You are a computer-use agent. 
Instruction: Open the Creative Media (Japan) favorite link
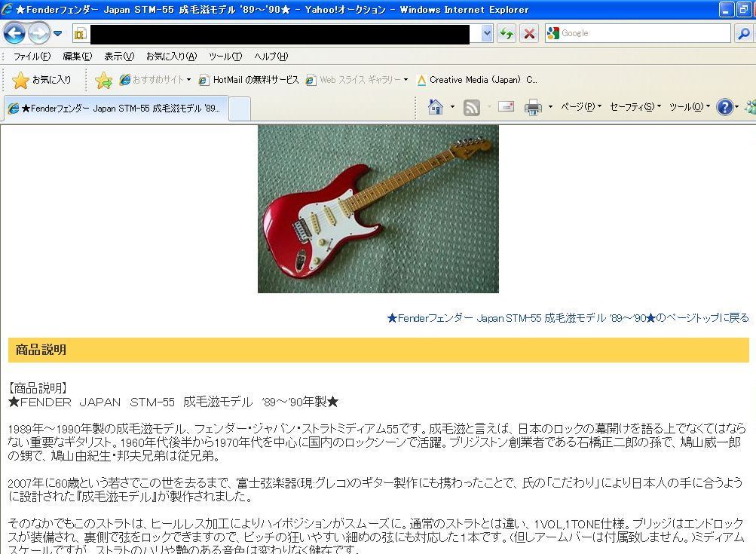tap(477, 80)
